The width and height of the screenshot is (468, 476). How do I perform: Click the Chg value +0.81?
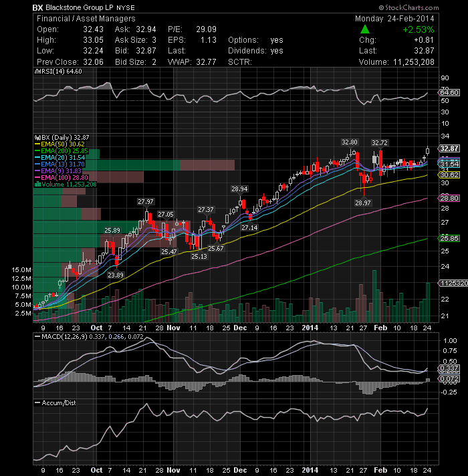(424, 40)
